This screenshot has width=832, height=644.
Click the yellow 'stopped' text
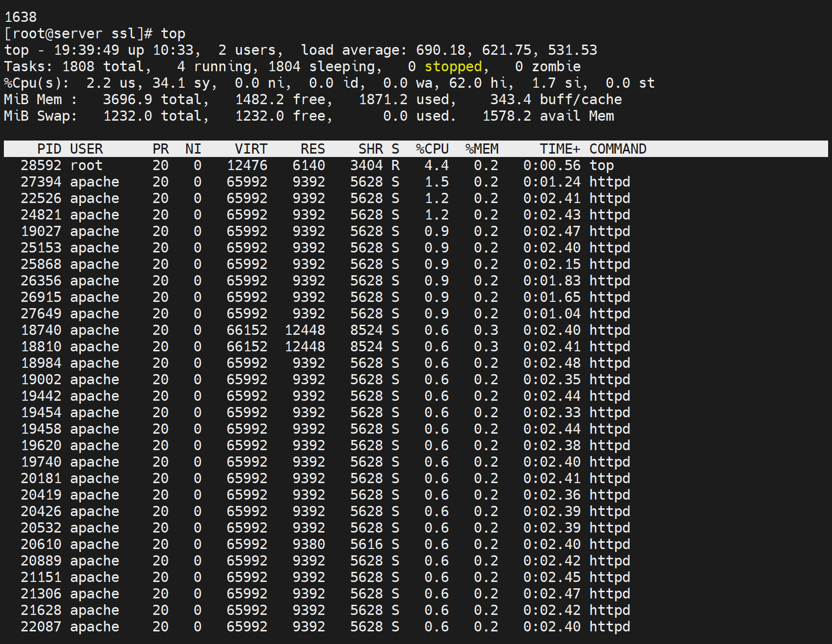click(453, 66)
